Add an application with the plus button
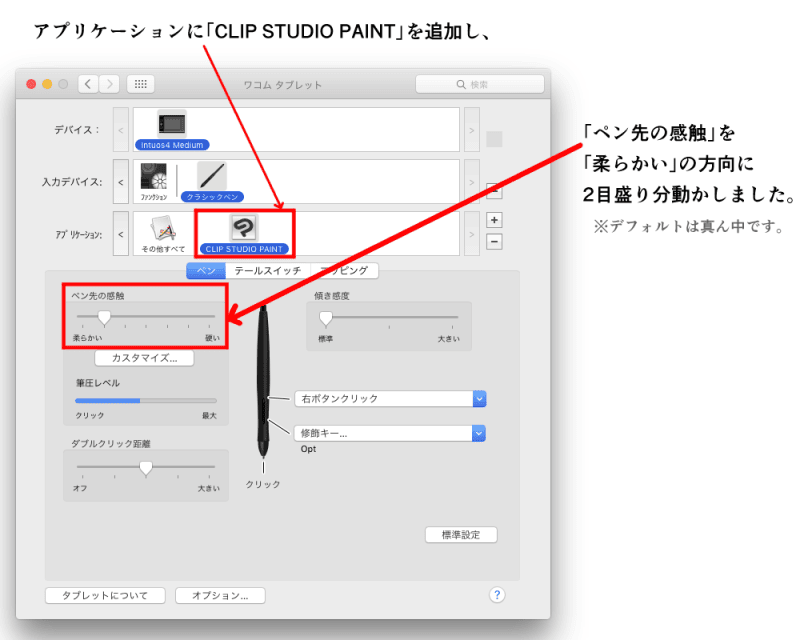Screen dimensions: 800x640 point(494,220)
